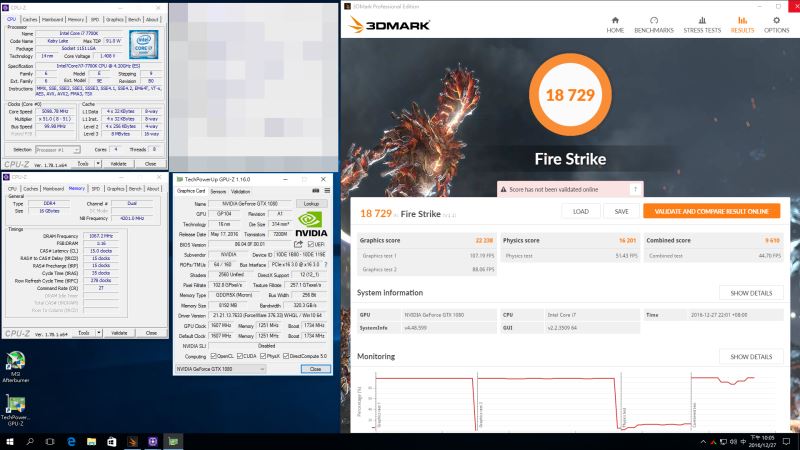Click Bench tab in top CPU-Z window
Screen dimensions: 800x450
[x=135, y=19]
